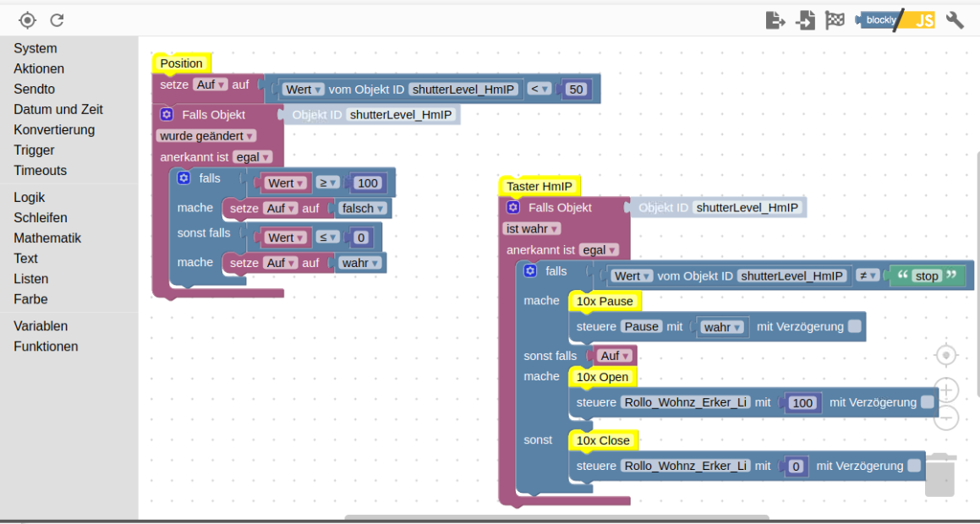The height and width of the screenshot is (524, 980).
Task: Click Objekt ID shutterLevel_HmIP under Position trigger
Action: (x=402, y=114)
